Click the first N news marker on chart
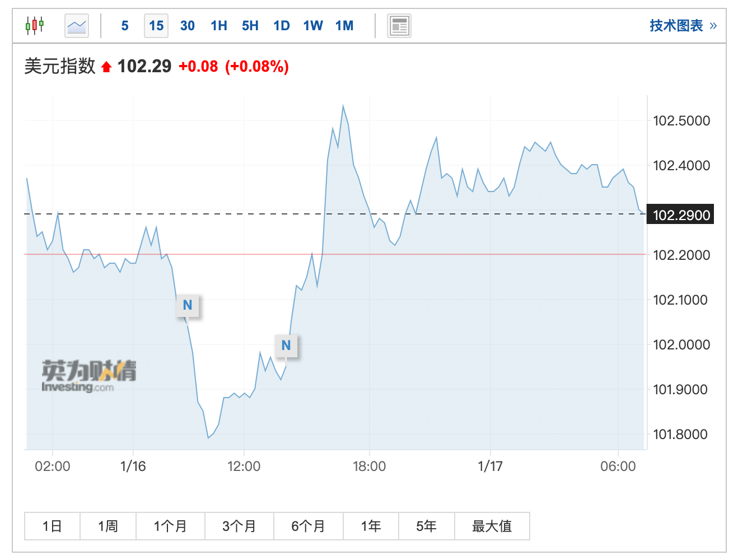Image resolution: width=738 pixels, height=560 pixels. [x=188, y=305]
